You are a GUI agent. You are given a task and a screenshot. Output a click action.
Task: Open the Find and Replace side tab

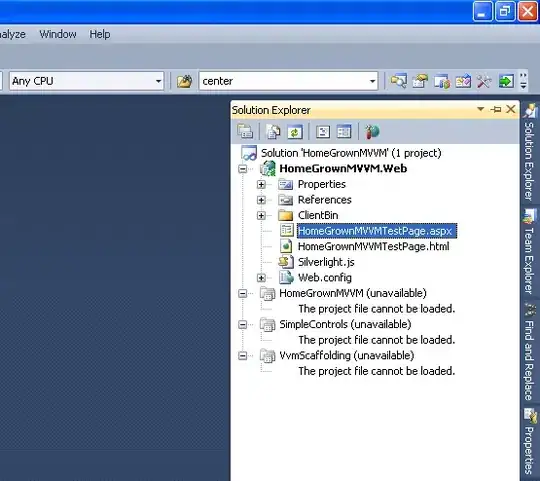(x=529, y=352)
